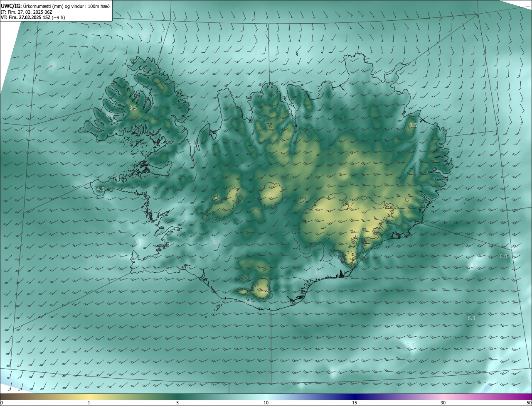Click the '9.3' value label north of the Westfjords
The image size is (532, 406).
click(143, 37)
